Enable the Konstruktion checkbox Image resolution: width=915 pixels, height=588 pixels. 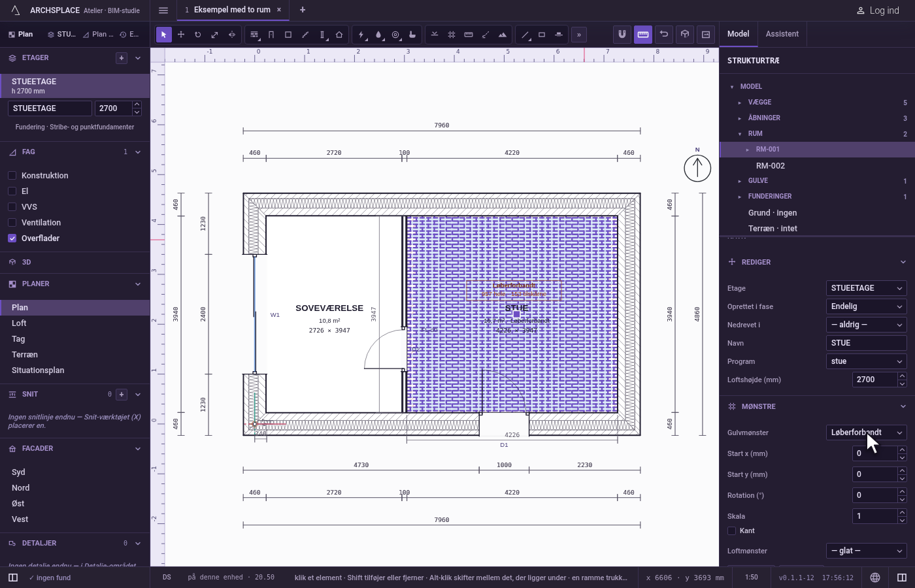point(12,175)
